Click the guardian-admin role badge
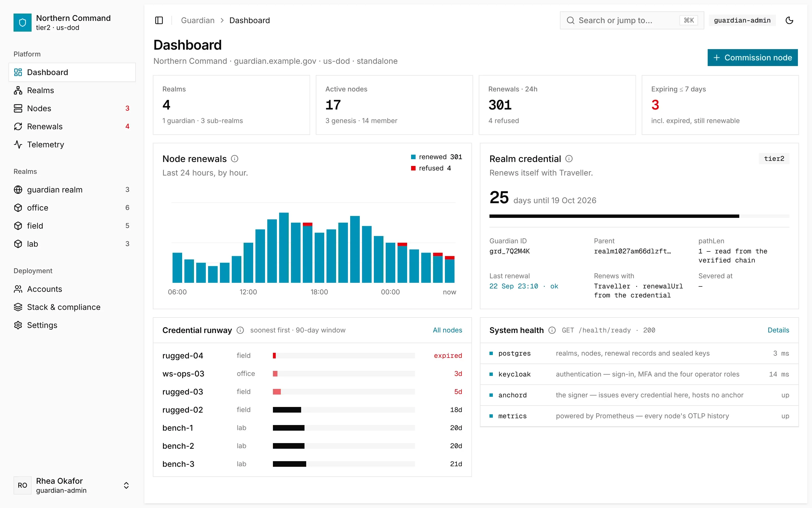812x508 pixels. tap(742, 21)
